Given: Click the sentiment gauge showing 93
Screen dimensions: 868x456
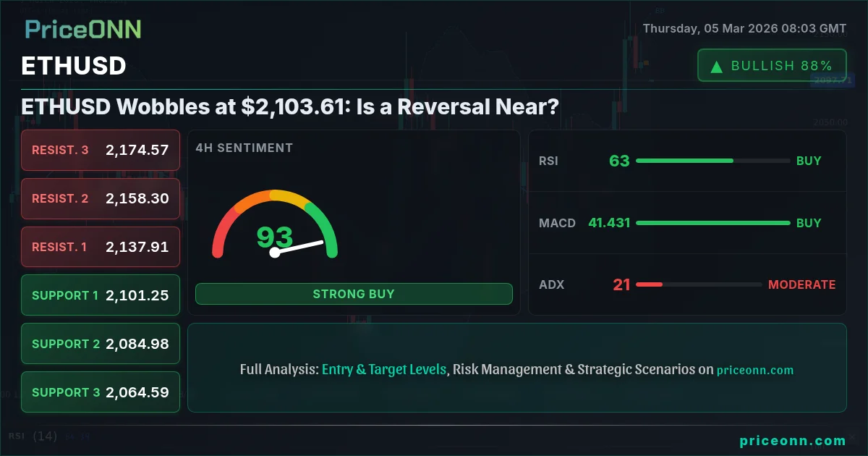Looking at the screenshot, I should (x=275, y=224).
